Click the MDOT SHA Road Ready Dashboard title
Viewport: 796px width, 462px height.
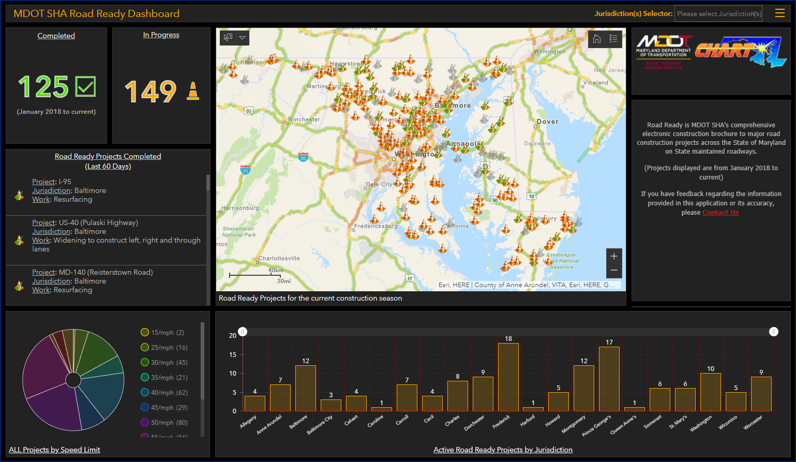click(x=96, y=14)
